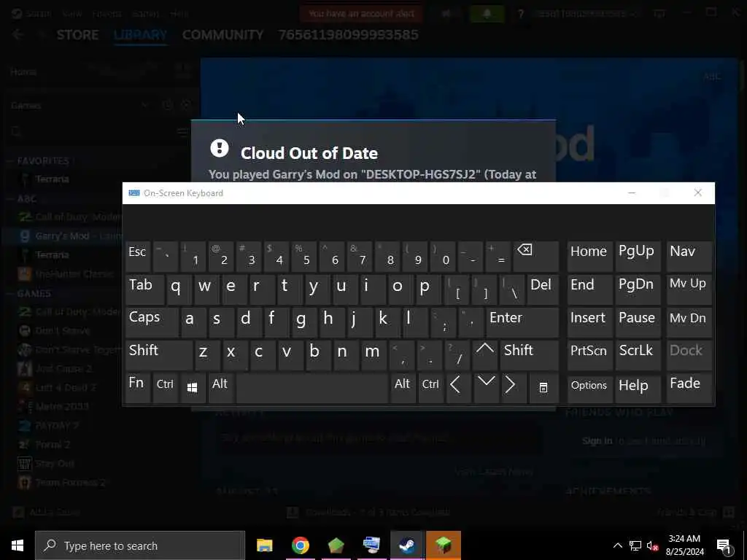Tap the Esc key
This screenshot has width=747, height=560.
(x=138, y=256)
